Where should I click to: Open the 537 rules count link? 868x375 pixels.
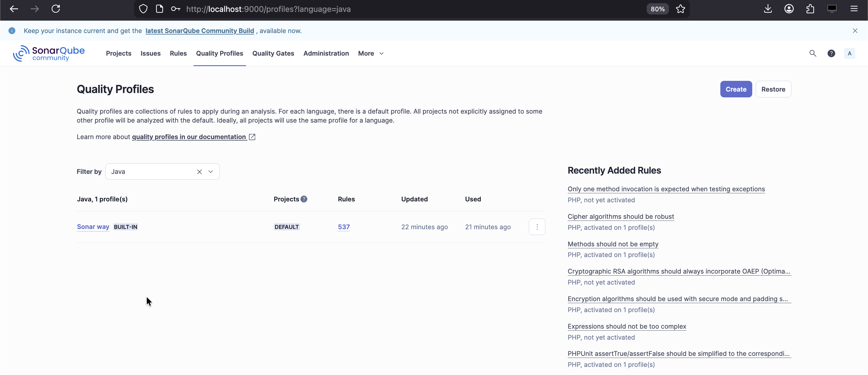tap(343, 227)
